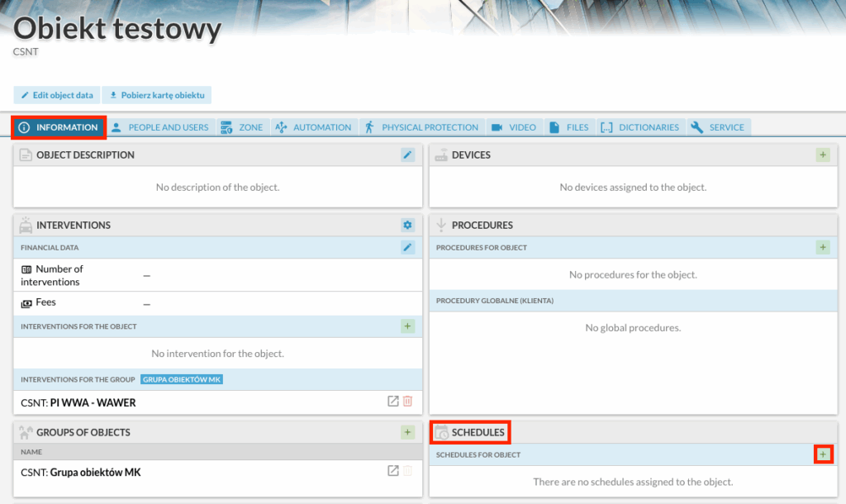846x504 pixels.
Task: Open the Zone tab
Action: [242, 127]
